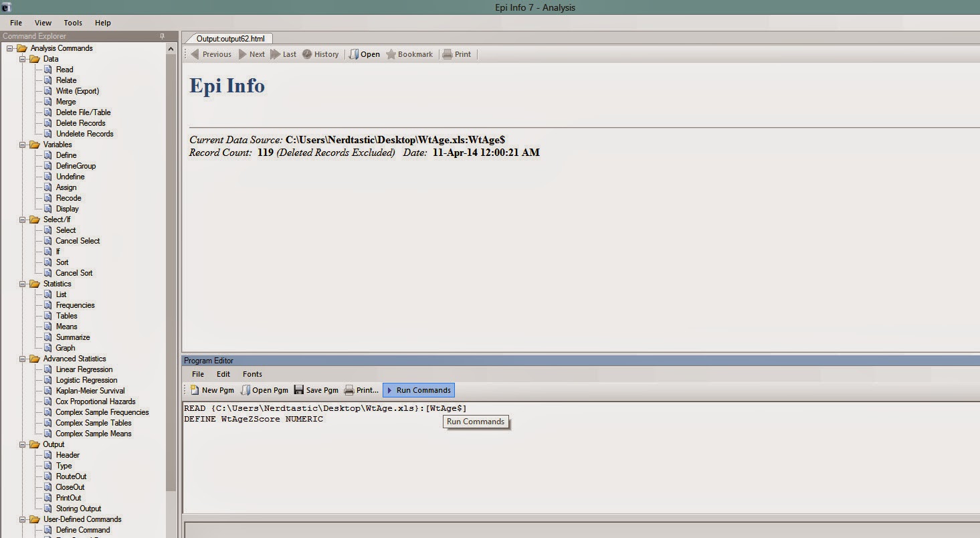980x538 pixels.
Task: Open the Frequencies command
Action: [x=76, y=305]
